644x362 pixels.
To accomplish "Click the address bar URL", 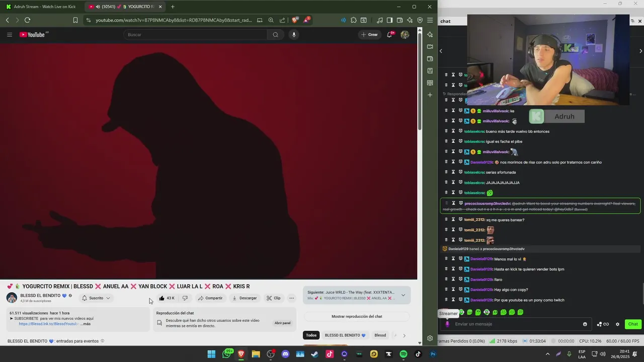I will 174,20.
